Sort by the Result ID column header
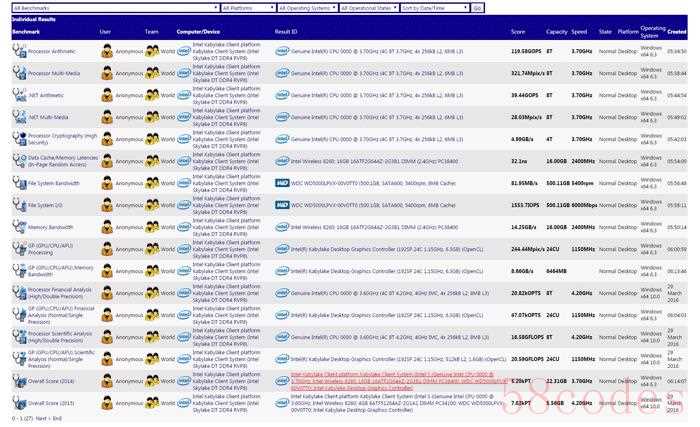The image size is (700, 427). tap(286, 32)
